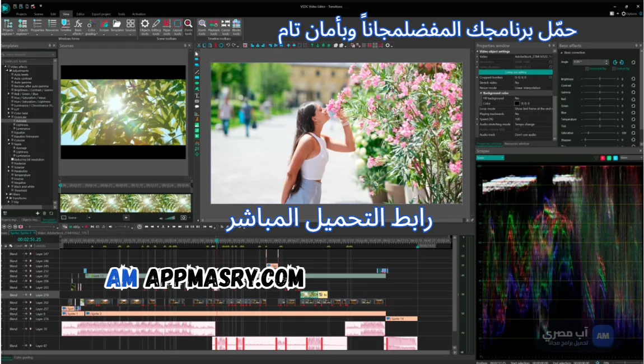644x364 pixels.
Task: Open the Projects explorer window
Action: point(8,27)
